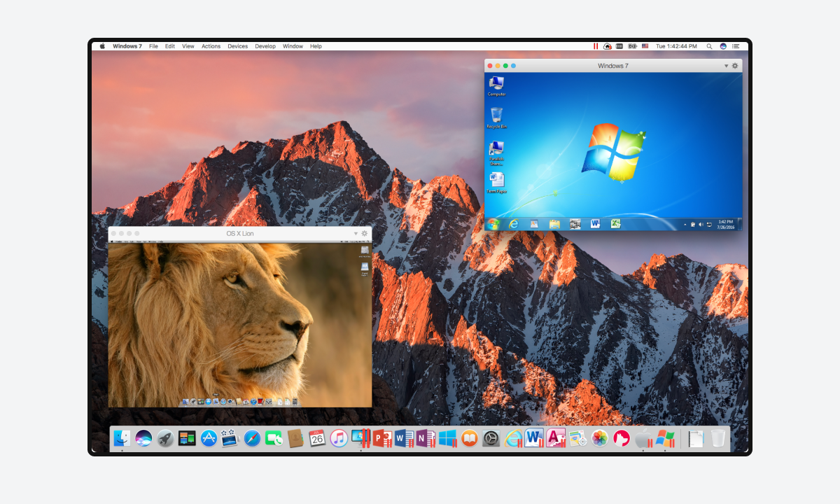Click the Windows 7 taskbar clock

coord(725,224)
